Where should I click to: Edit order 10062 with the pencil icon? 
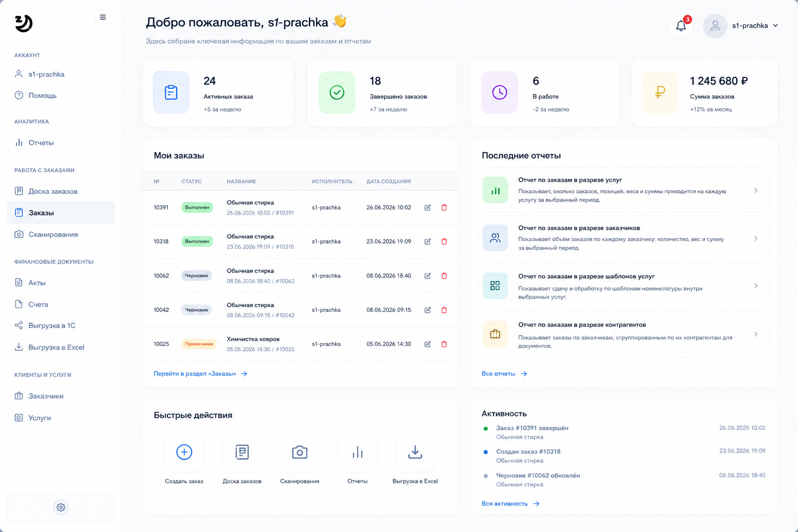point(428,276)
